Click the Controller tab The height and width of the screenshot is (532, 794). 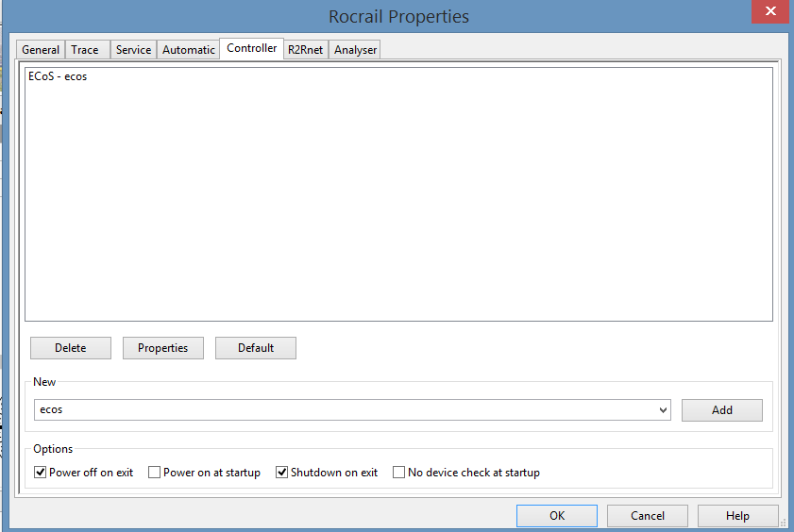click(x=252, y=48)
